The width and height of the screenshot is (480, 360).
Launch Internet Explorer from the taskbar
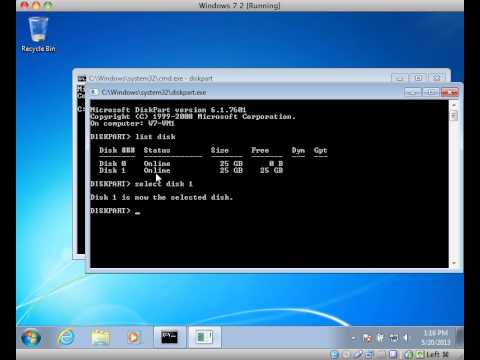tap(66, 337)
